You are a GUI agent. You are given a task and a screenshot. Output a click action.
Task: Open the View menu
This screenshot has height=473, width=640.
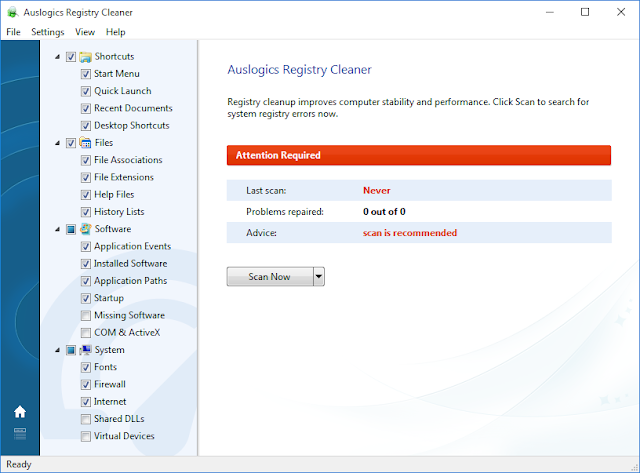85,32
